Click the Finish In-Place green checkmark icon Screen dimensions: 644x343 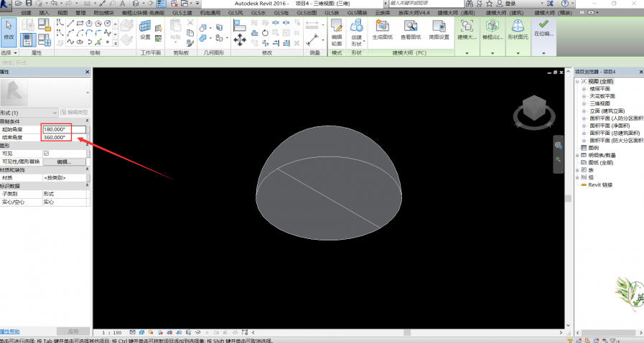tap(543, 24)
